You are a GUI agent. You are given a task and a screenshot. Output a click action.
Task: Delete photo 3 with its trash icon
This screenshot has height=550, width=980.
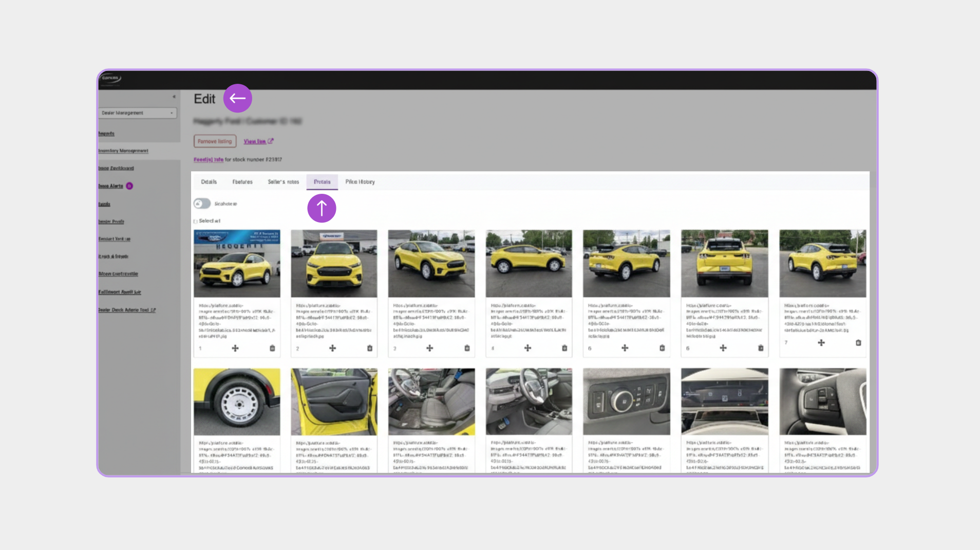(467, 349)
